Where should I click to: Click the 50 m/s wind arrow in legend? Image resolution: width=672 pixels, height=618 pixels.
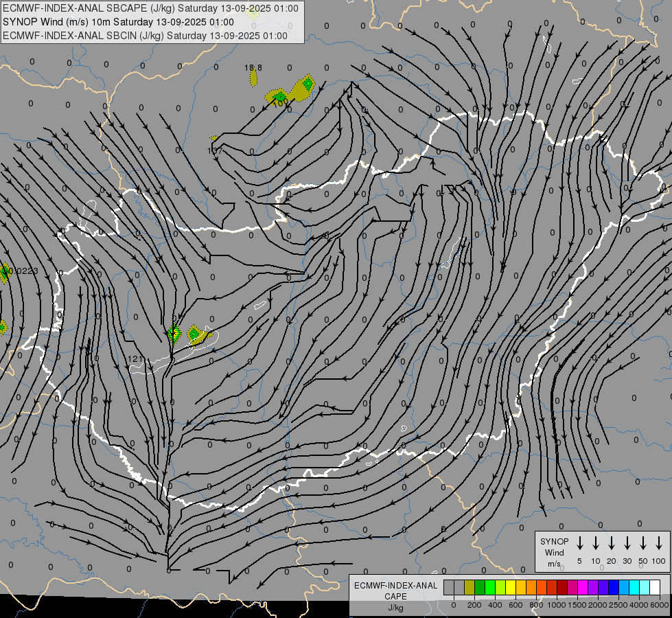[x=643, y=543]
